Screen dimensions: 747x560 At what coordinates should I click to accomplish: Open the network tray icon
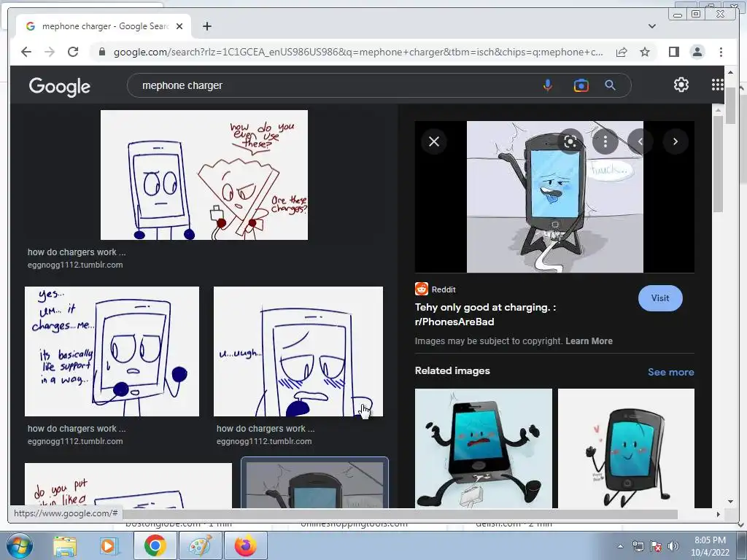click(638, 546)
